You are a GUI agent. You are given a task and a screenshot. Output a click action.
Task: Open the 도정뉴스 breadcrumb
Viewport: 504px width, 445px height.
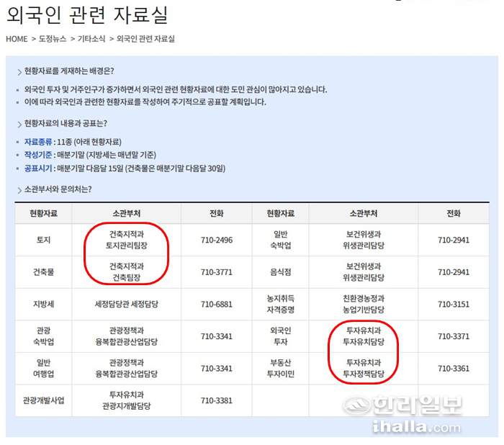click(x=53, y=39)
